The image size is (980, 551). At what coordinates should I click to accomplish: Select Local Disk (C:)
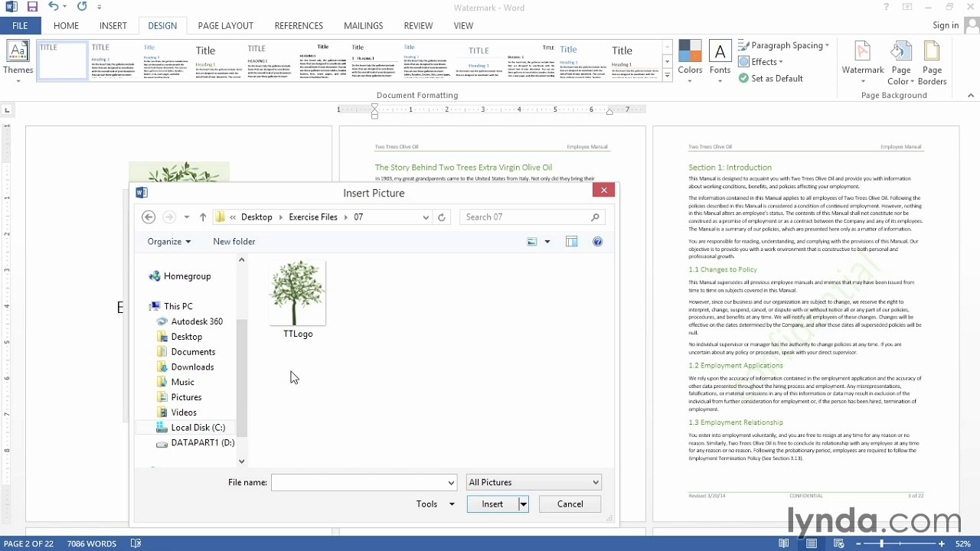190,428
